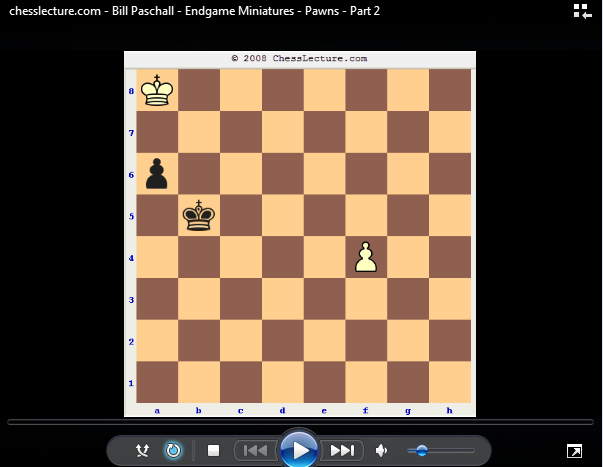Click the black king on b5
This screenshot has width=603, height=467.
198,215
